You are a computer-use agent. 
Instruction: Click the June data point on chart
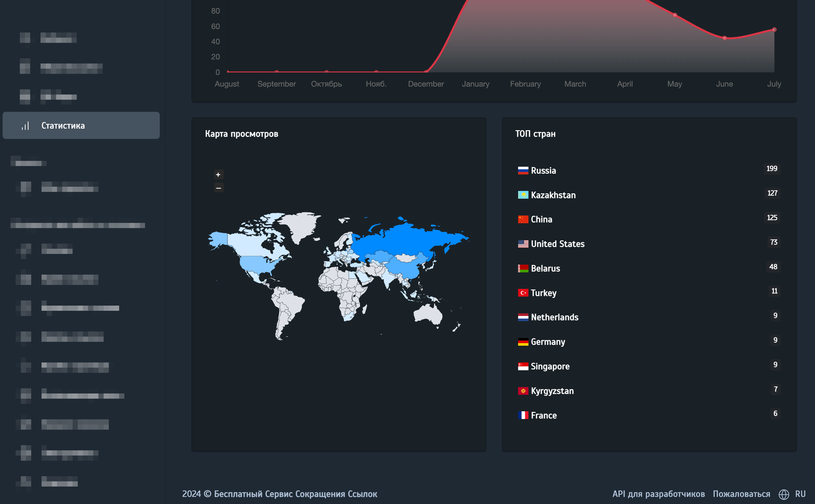coord(724,38)
